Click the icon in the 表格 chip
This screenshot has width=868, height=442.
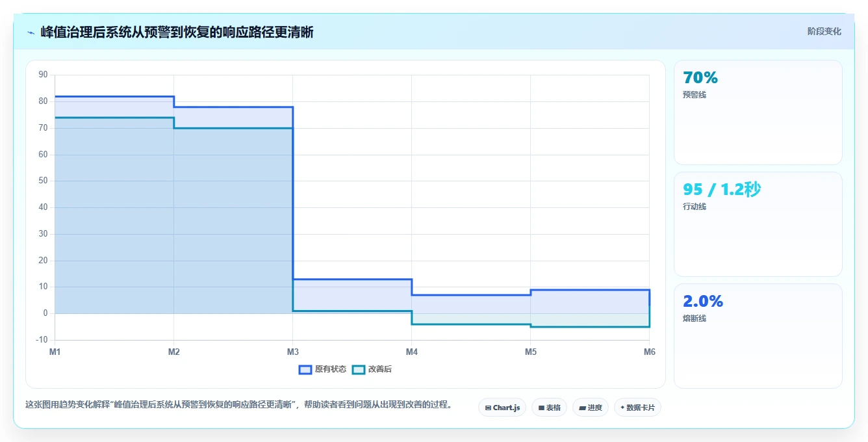[541, 408]
